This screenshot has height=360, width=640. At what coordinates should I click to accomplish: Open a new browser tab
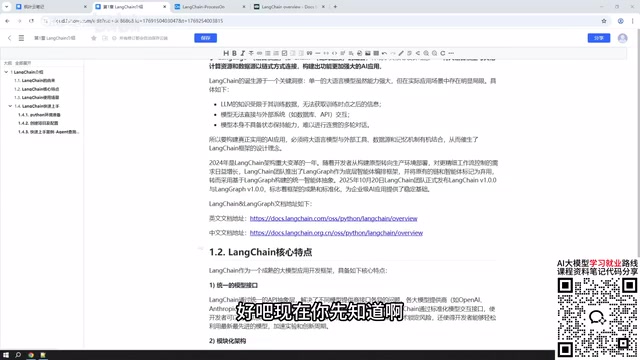pyautogui.click(x=335, y=7)
